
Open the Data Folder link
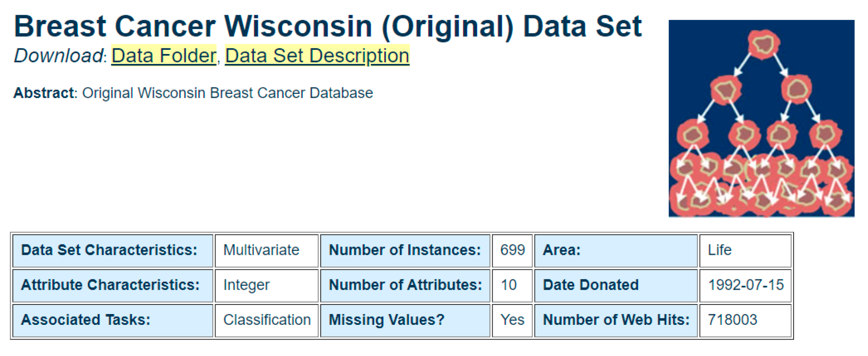click(164, 56)
